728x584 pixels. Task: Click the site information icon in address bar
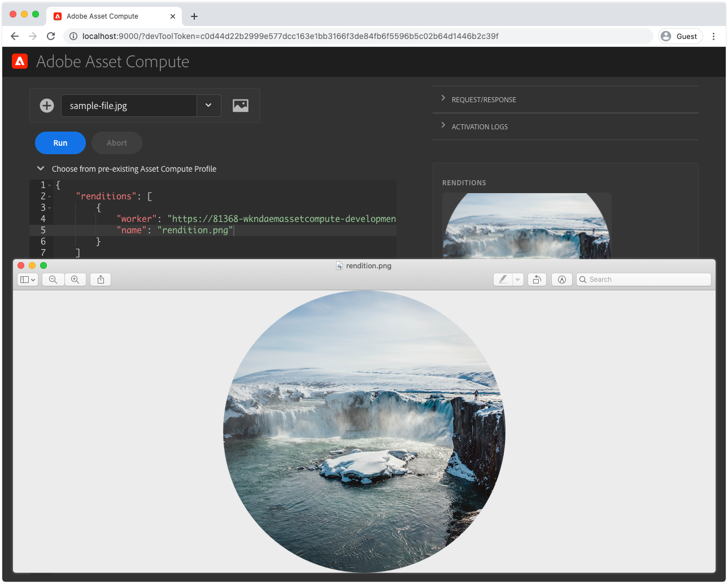point(73,36)
